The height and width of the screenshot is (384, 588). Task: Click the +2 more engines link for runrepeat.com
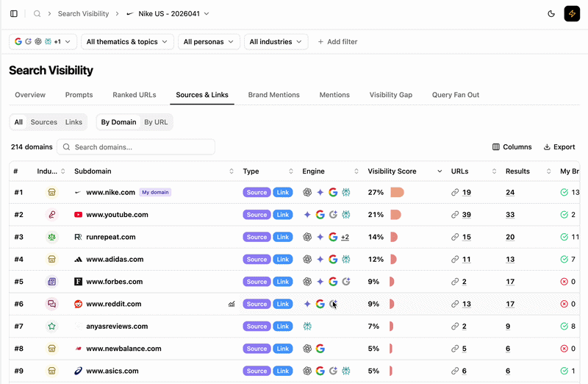click(345, 237)
